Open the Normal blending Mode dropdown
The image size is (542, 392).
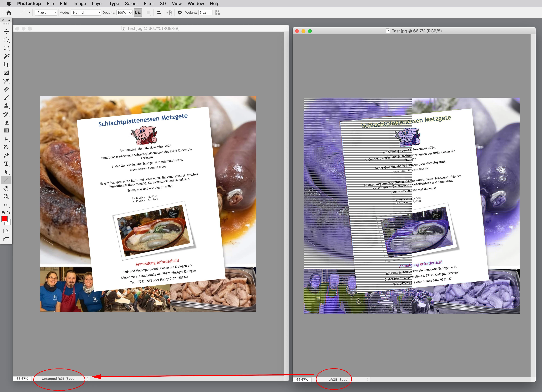(x=86, y=13)
